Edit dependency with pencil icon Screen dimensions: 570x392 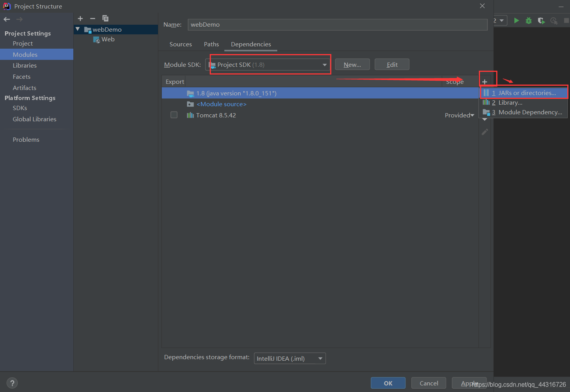(485, 132)
